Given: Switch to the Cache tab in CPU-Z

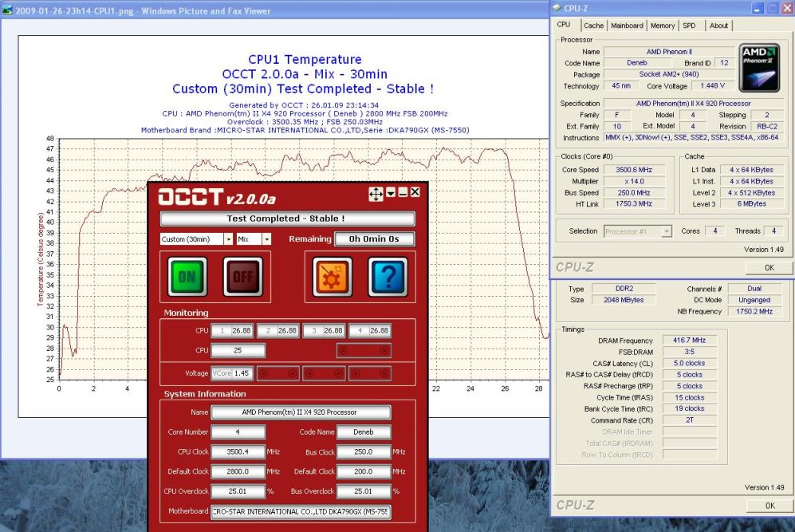Looking at the screenshot, I should click(x=593, y=26).
